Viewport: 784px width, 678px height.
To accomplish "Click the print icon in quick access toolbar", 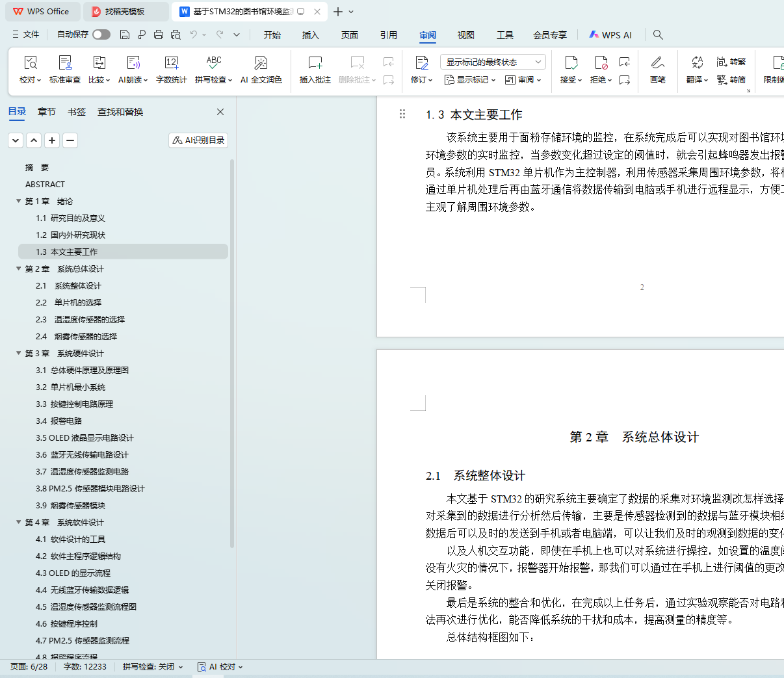I will tap(159, 35).
